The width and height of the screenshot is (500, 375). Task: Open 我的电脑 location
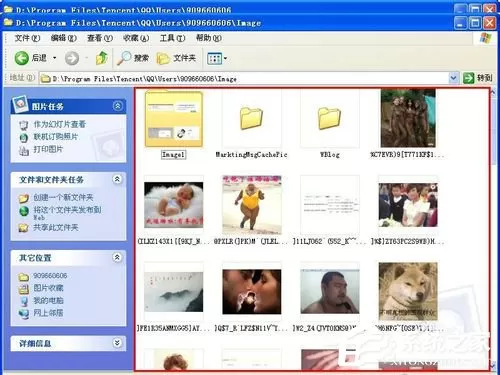48,301
